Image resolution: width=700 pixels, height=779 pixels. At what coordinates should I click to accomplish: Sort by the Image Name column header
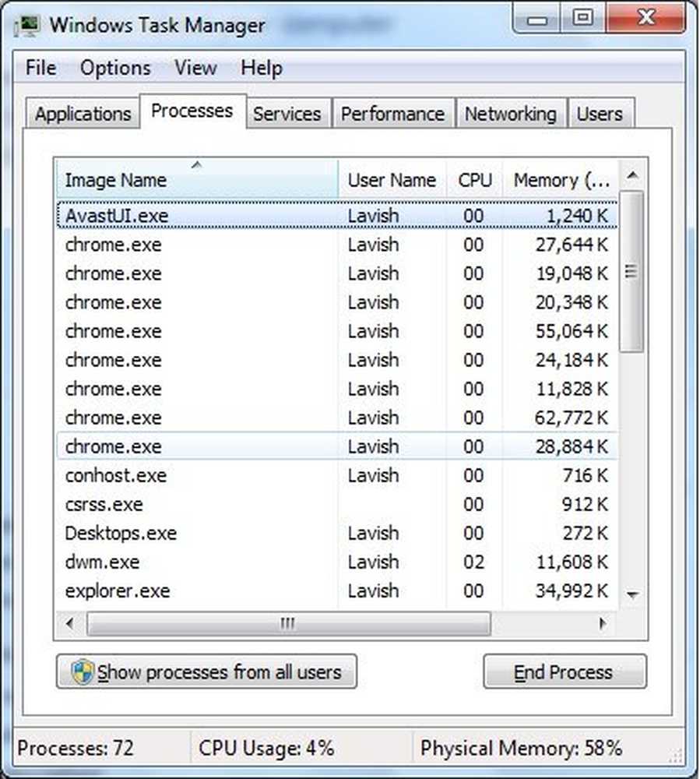tap(196, 179)
